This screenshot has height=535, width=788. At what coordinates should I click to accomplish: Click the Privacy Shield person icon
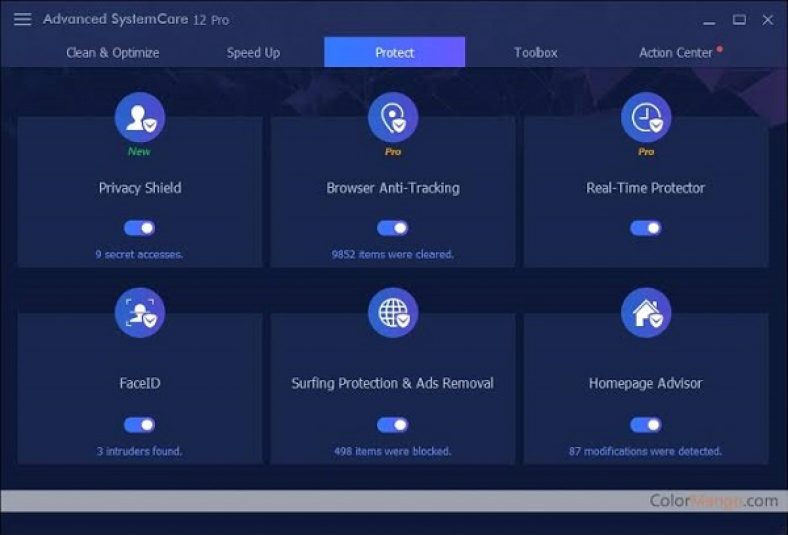tap(140, 117)
